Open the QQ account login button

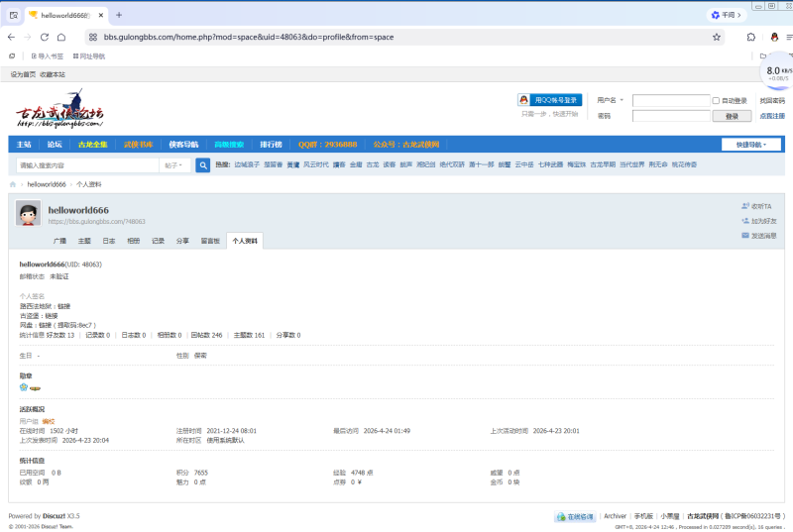point(550,100)
